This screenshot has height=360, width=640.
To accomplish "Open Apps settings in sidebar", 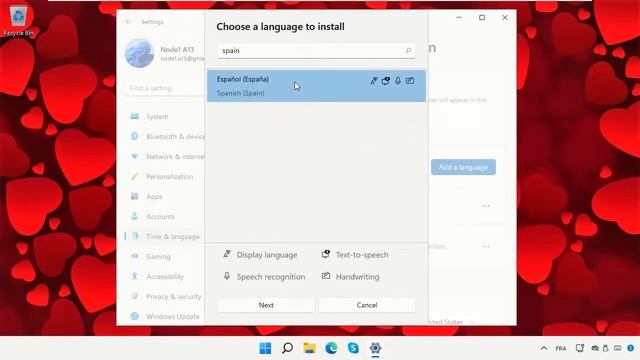I will click(154, 197).
